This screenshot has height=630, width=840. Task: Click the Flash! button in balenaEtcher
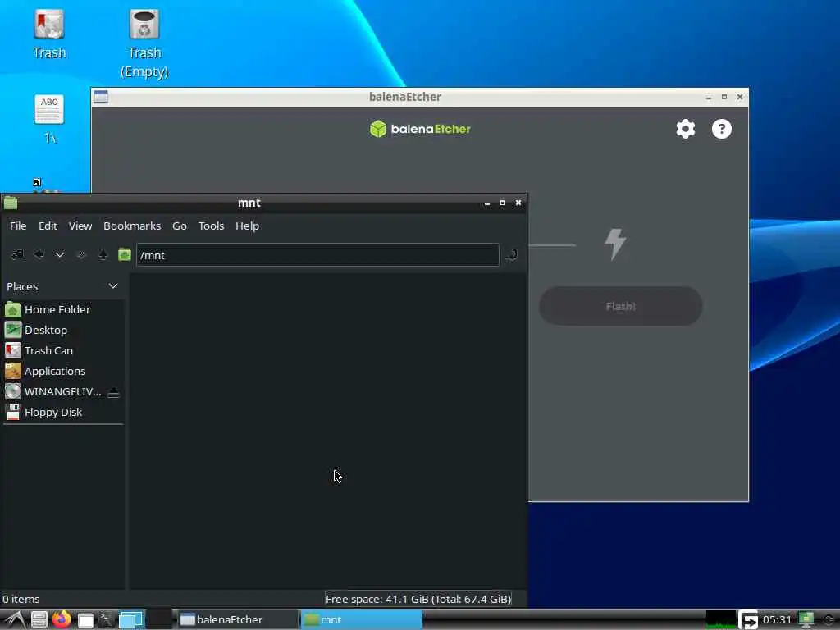pos(620,307)
